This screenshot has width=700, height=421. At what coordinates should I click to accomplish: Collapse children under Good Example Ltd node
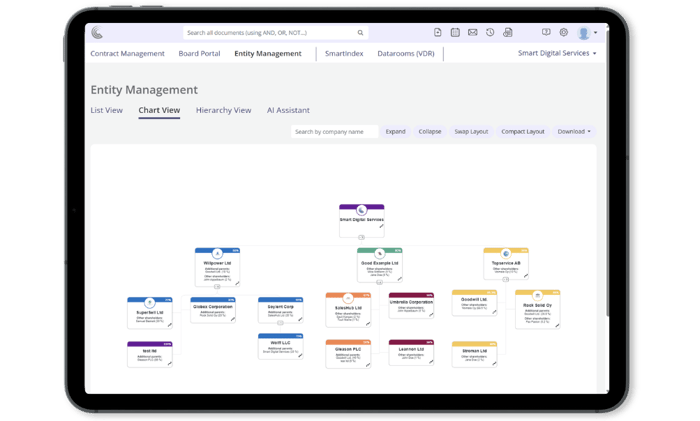pyautogui.click(x=379, y=282)
